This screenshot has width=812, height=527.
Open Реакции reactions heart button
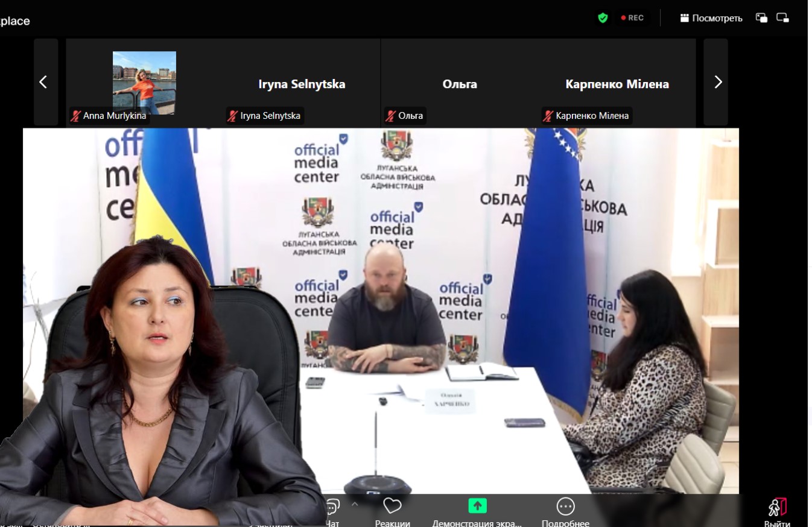[392, 511]
